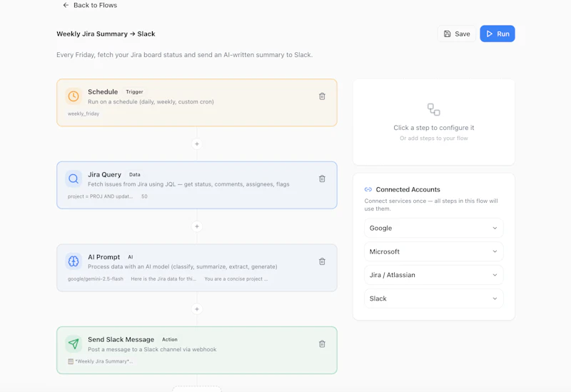
Task: Click the magnifier icon on Jira Query step
Action: tap(74, 179)
